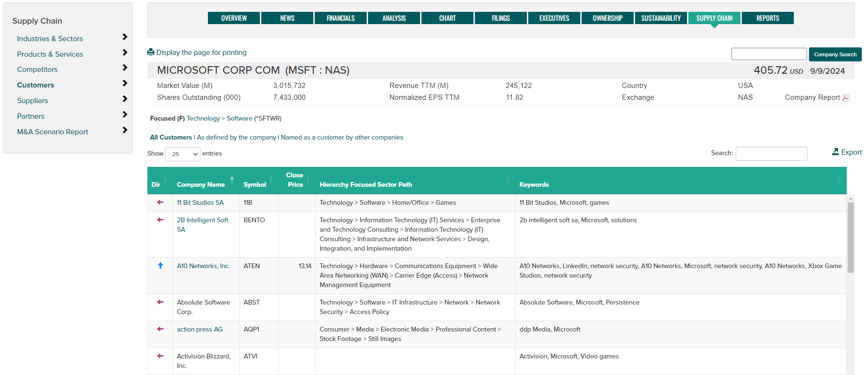Click the Export download icon

tap(835, 152)
